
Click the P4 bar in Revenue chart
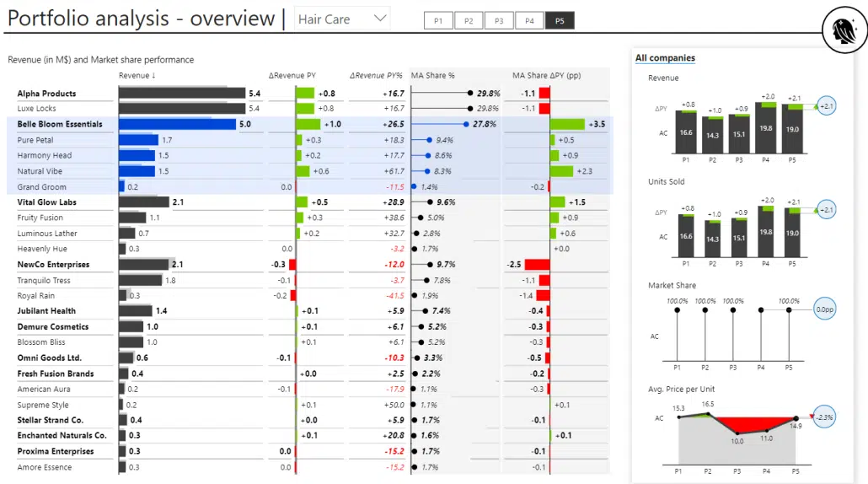(x=766, y=125)
